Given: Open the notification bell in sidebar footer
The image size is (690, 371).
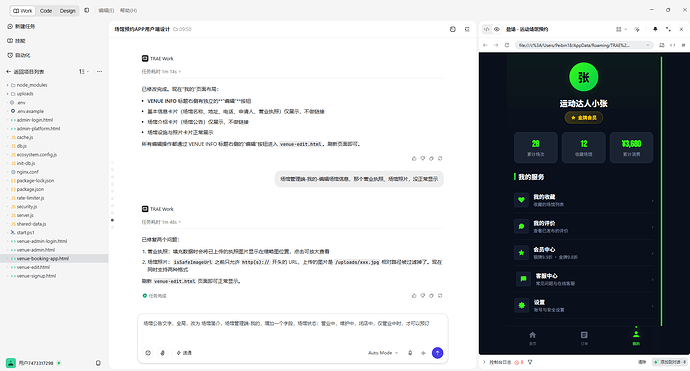Looking at the screenshot, I should point(98,363).
